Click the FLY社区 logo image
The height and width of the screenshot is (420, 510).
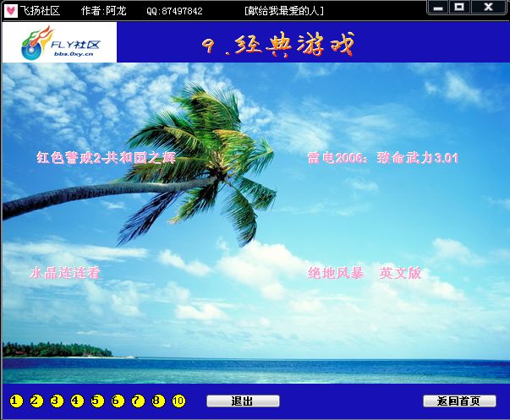coord(59,42)
